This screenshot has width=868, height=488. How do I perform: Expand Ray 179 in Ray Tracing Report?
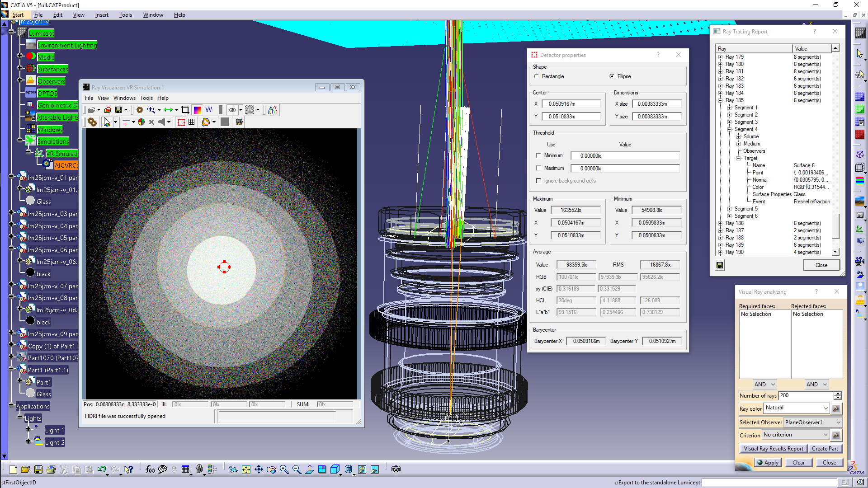[x=721, y=57]
